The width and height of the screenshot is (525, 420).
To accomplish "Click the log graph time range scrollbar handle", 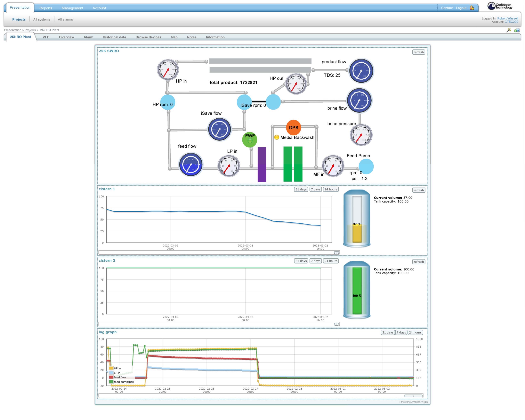I will click(413, 396).
